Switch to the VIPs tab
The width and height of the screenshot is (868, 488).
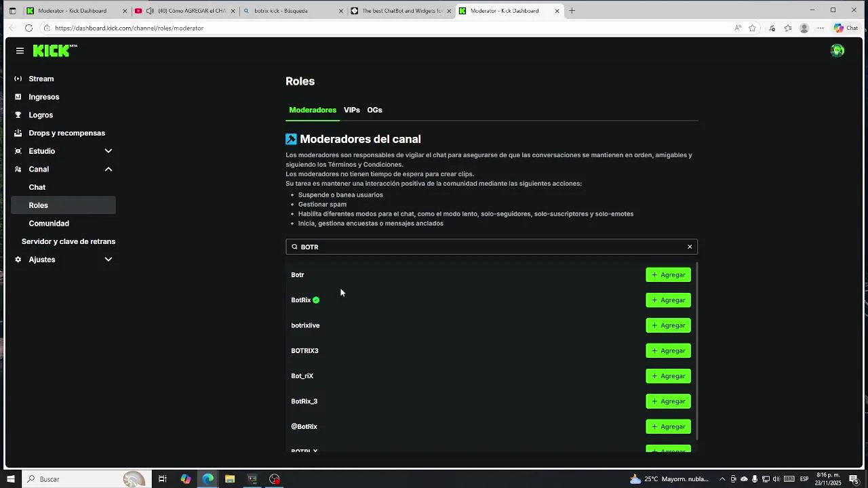coord(351,110)
